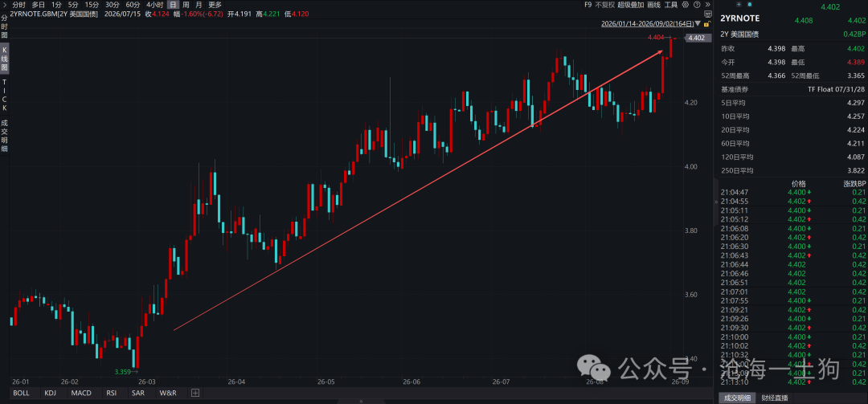Show the W&R indicator
Screen dimensions: 868x404
[x=168, y=393]
